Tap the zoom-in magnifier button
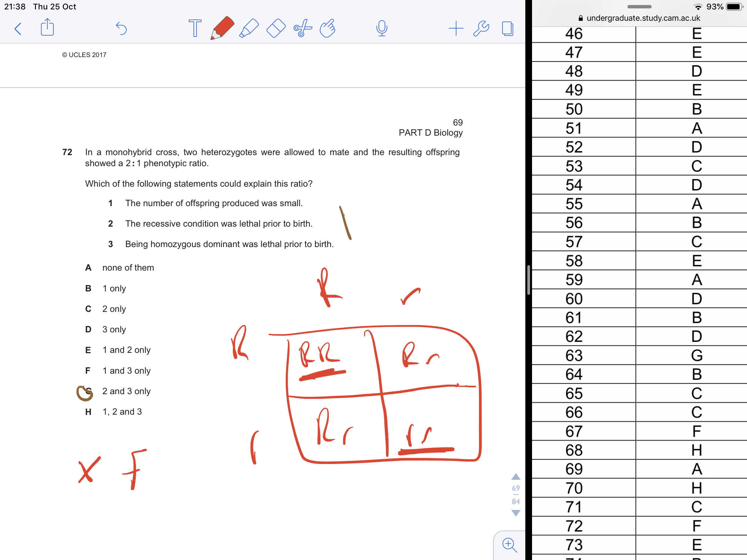This screenshot has width=747, height=560. pos(510,545)
